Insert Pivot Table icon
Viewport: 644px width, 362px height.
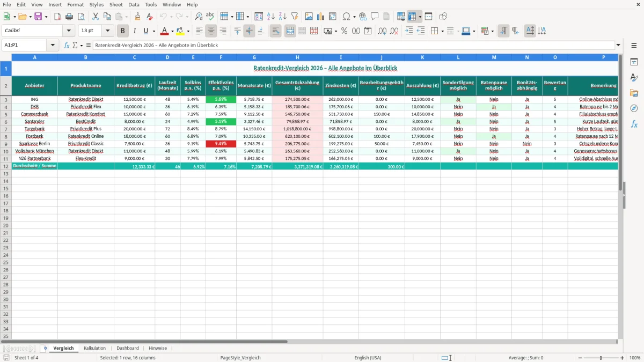click(x=333, y=17)
